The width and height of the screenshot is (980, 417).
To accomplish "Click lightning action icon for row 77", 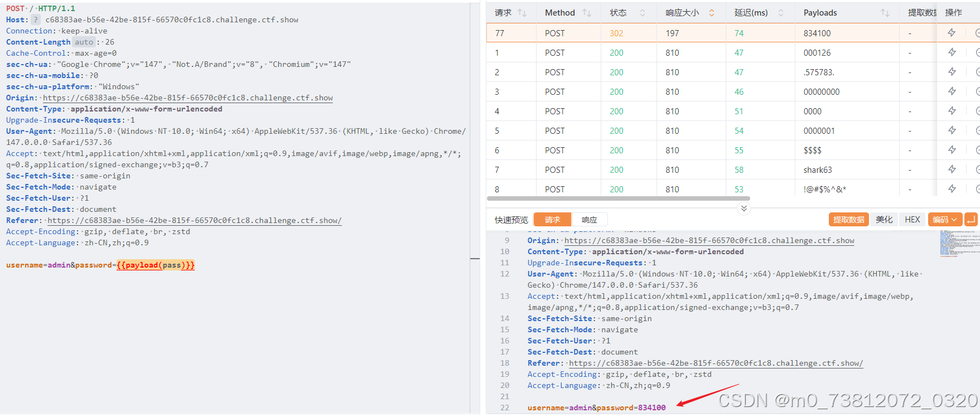I will point(952,33).
